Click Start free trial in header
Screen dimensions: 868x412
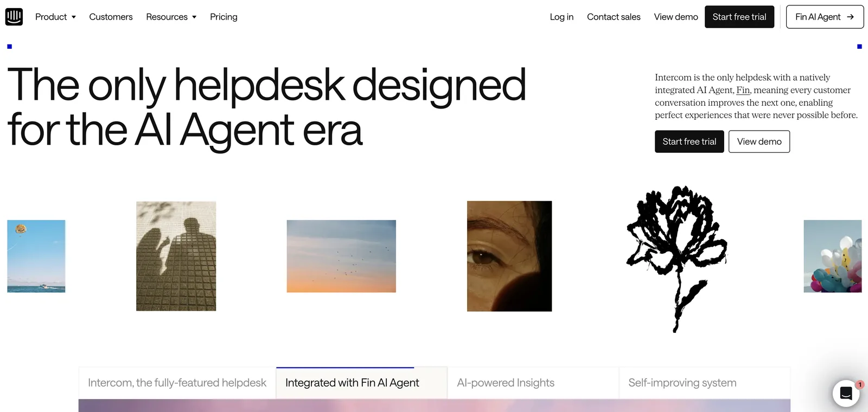click(x=739, y=17)
